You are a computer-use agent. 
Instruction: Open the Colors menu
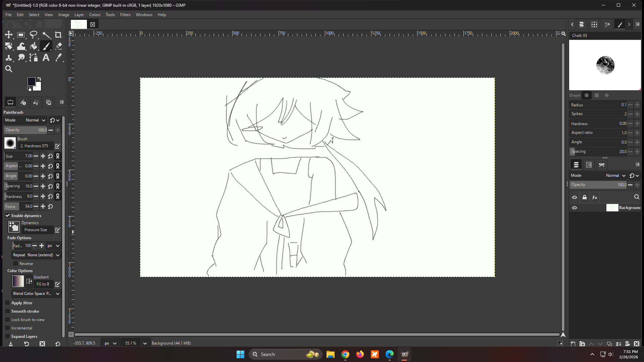click(x=95, y=15)
